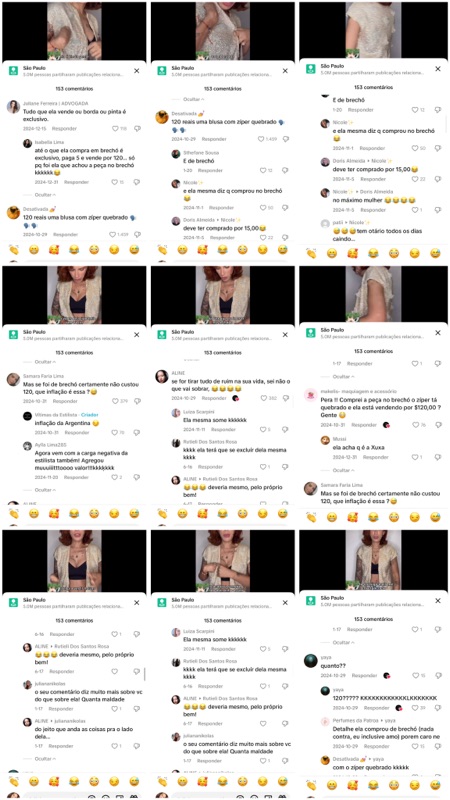Dislike Isabella Lima's reply about brechó

point(137,182)
